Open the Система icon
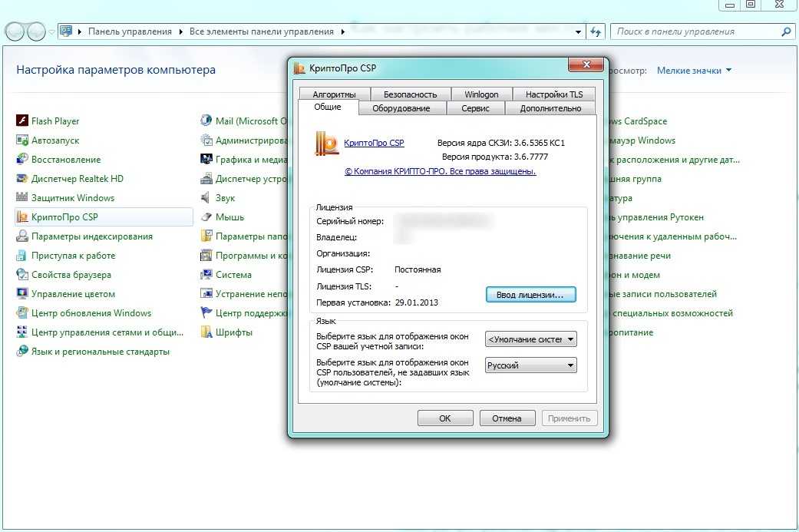Screen dimensions: 799x532 [x=206, y=275]
